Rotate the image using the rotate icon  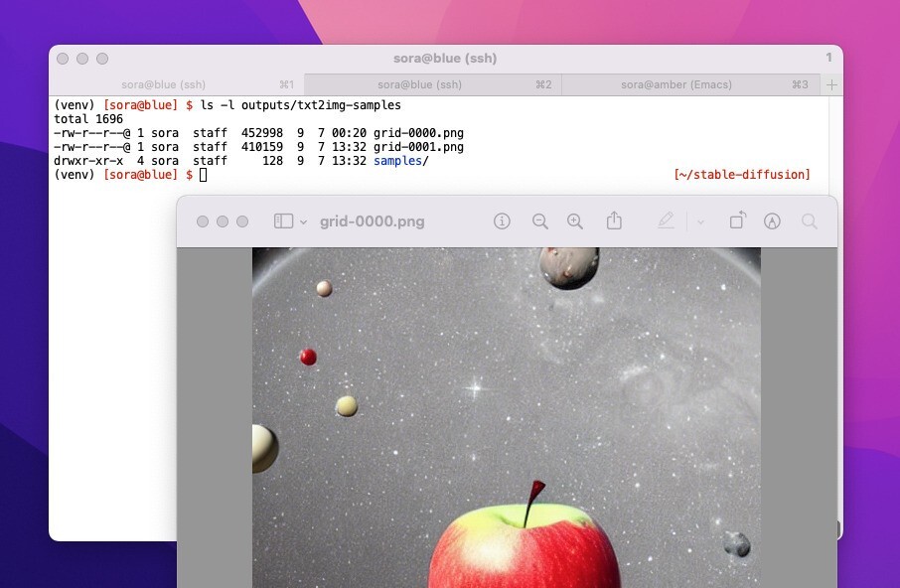point(737,220)
